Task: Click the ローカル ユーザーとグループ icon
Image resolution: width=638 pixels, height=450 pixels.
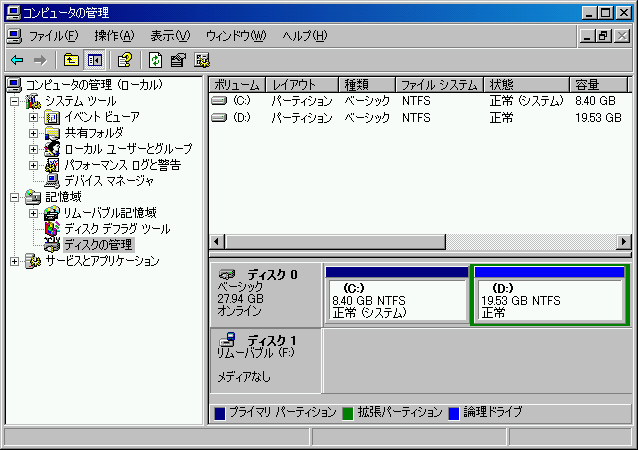Action: (52, 149)
